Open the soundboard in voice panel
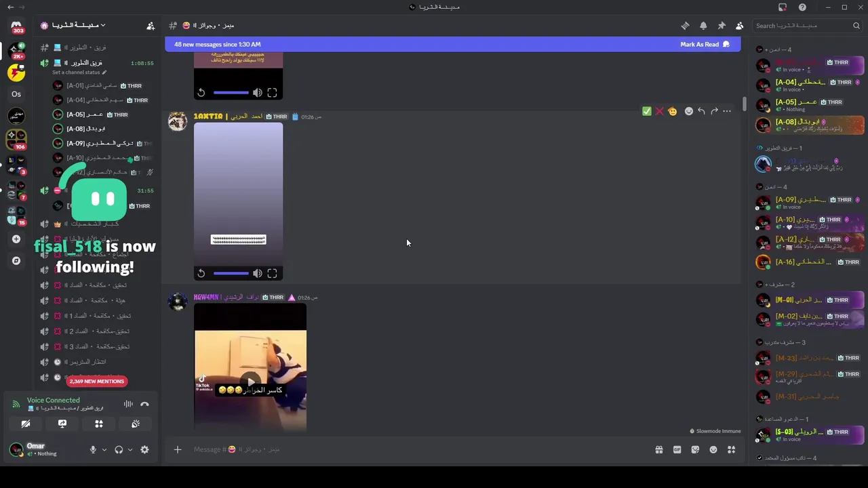Image resolution: width=868 pixels, height=488 pixels. point(136,424)
